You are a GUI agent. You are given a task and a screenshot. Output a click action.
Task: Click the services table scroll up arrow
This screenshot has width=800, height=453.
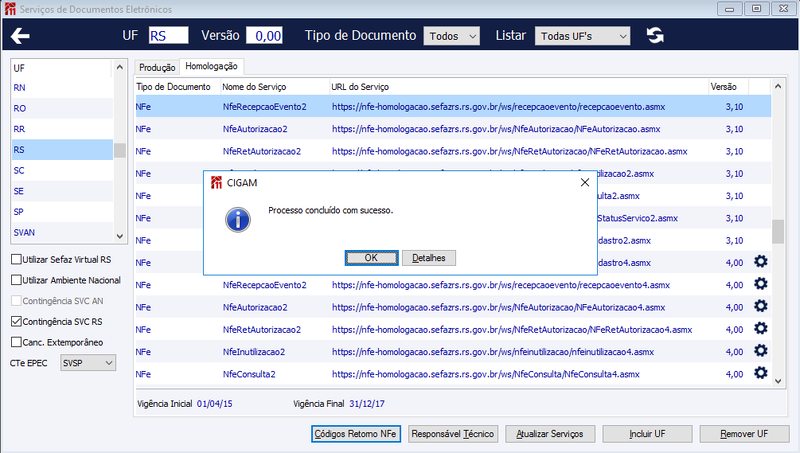pyautogui.click(x=778, y=86)
